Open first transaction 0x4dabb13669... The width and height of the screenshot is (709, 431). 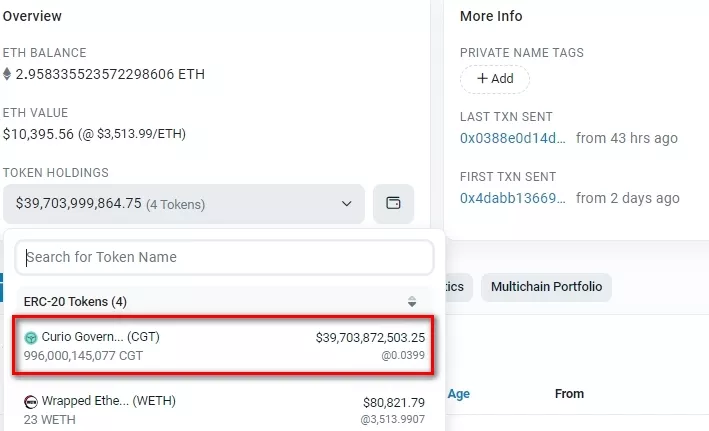point(513,198)
